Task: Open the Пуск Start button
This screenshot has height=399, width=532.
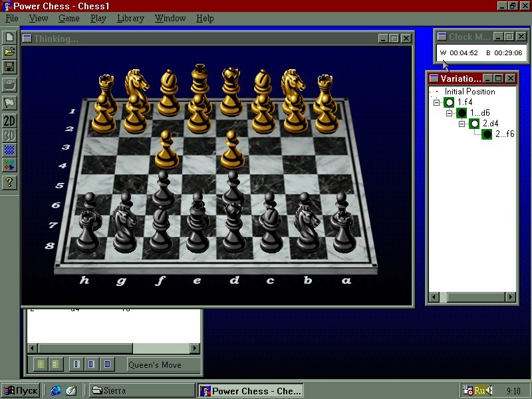Action: pyautogui.click(x=21, y=390)
